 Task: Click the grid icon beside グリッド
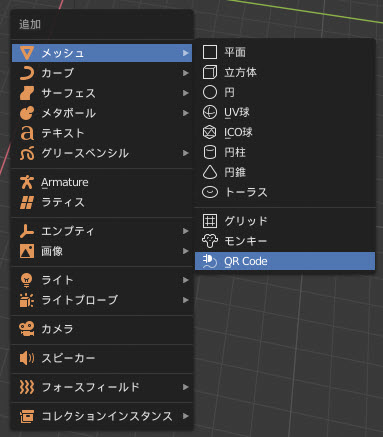point(210,221)
